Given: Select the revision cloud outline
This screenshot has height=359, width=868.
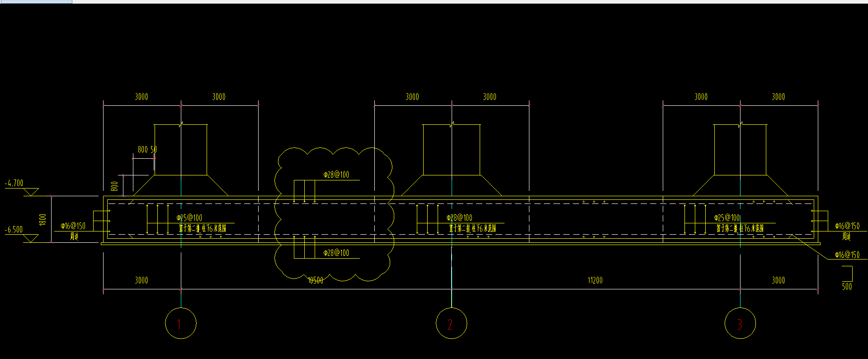Looking at the screenshot, I should pyautogui.click(x=335, y=214).
